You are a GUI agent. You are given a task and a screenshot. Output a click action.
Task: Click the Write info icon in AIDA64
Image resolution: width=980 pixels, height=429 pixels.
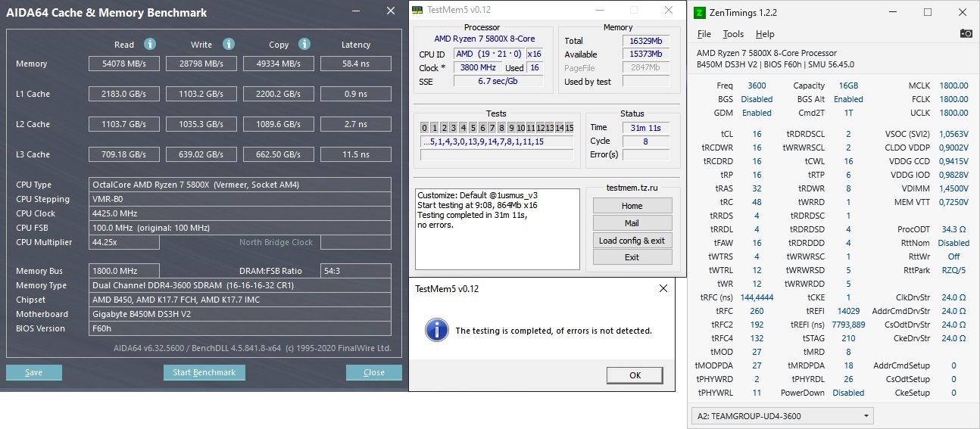[x=229, y=44]
